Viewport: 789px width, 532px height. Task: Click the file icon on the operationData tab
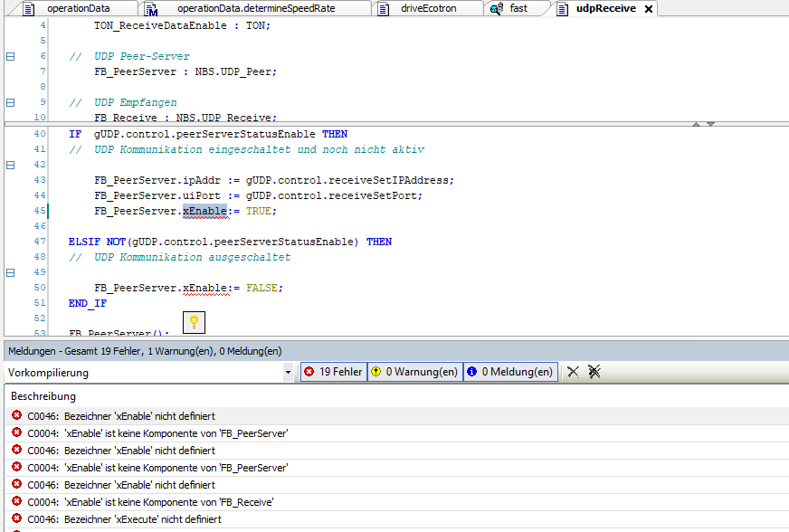30,8
